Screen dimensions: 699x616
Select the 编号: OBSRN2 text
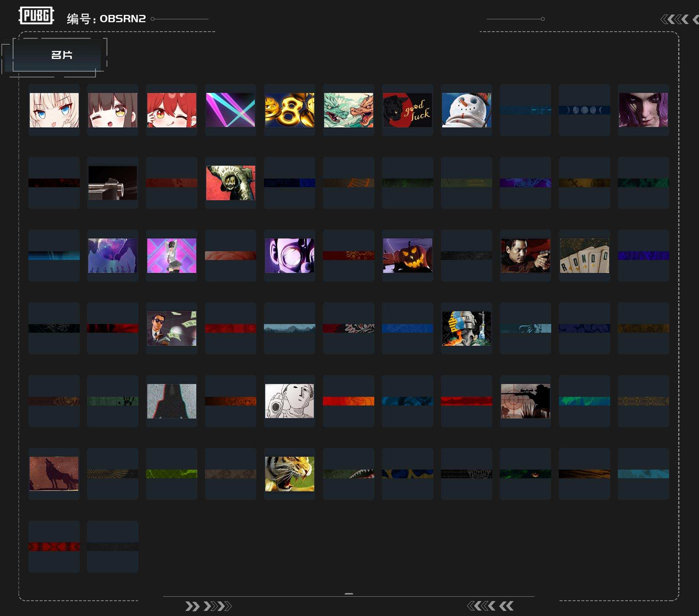pos(106,19)
